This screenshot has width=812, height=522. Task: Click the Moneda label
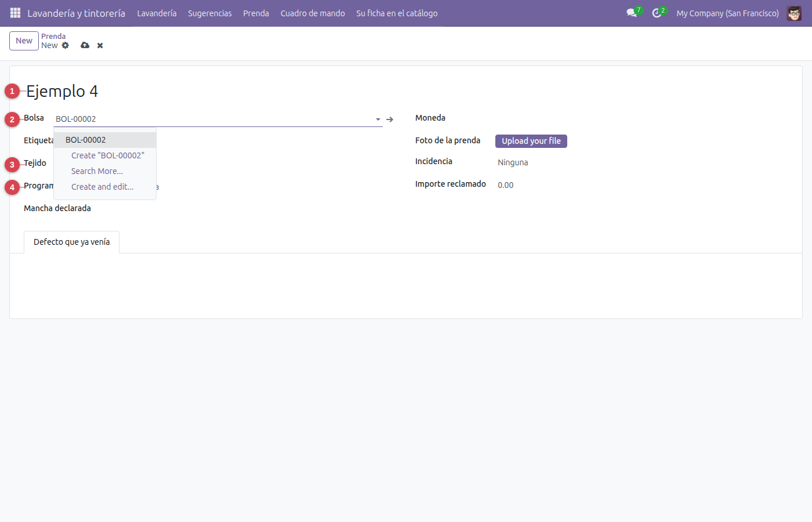pyautogui.click(x=430, y=118)
